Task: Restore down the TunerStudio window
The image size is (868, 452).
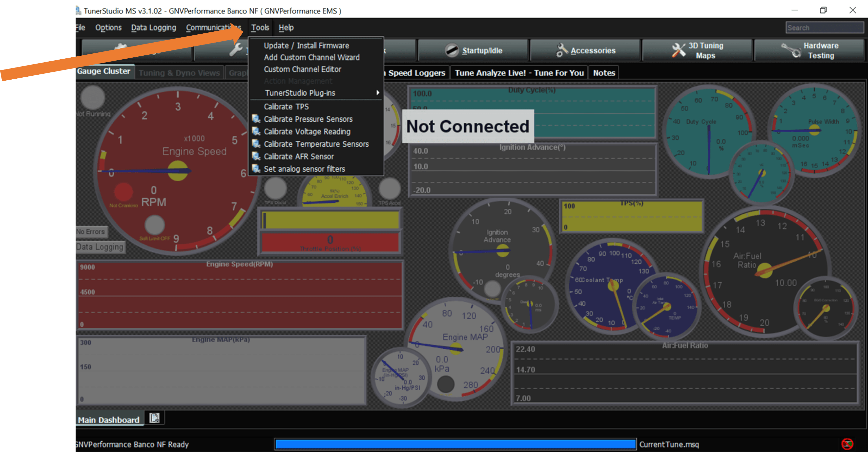Action: coord(823,10)
